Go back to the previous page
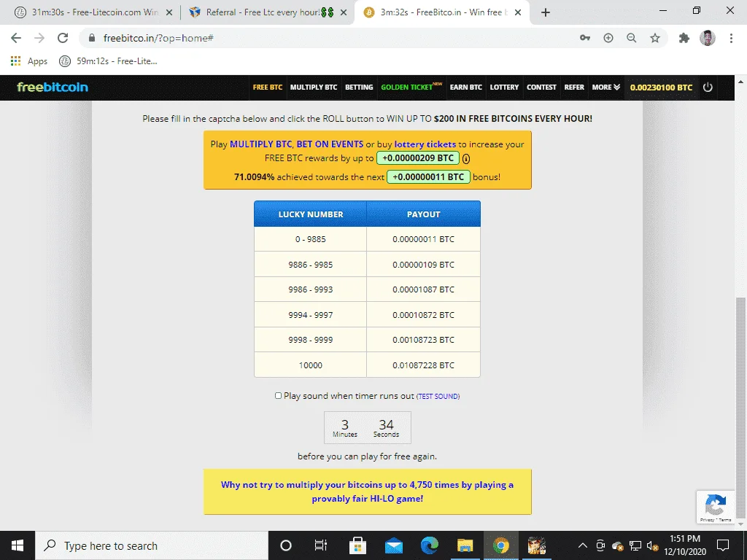Viewport: 747px width, 560px height. pyautogui.click(x=16, y=38)
